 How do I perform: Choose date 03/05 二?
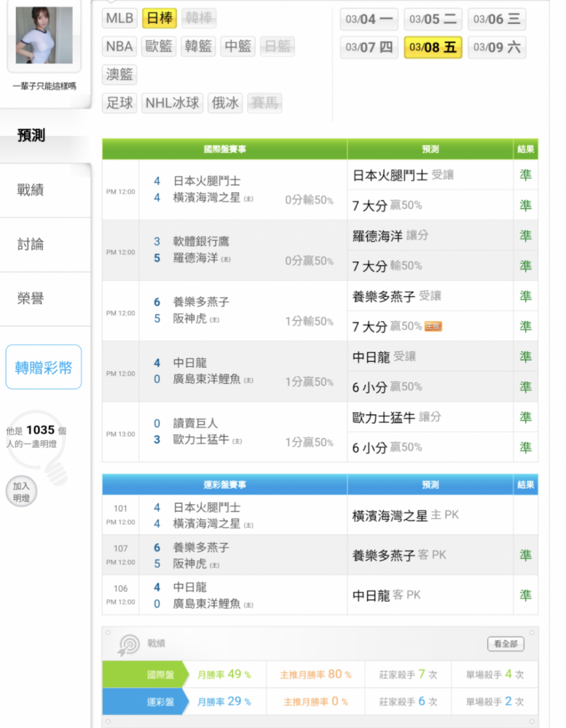coord(433,20)
